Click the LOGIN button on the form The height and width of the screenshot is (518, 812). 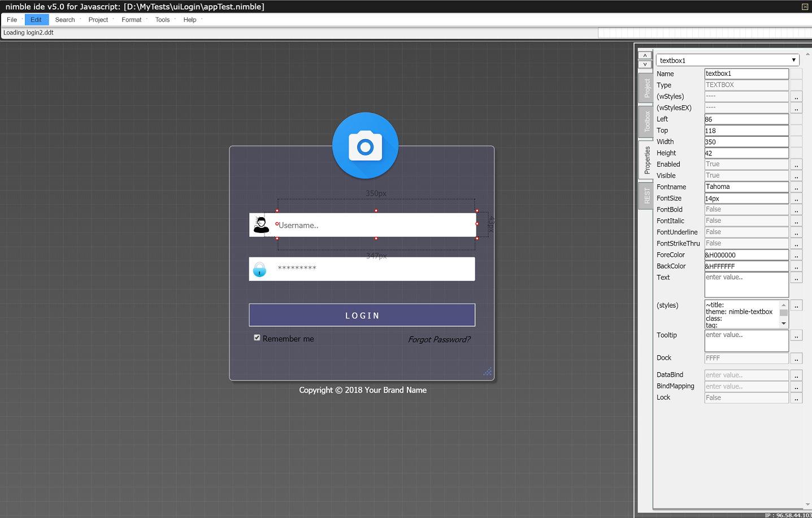coord(362,315)
